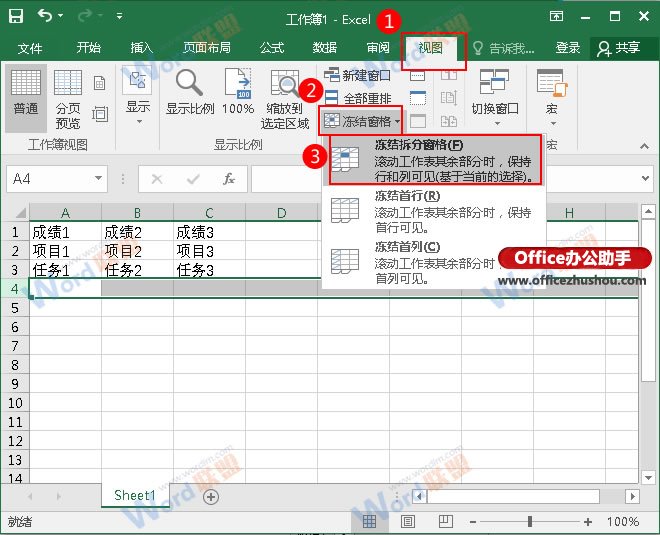Switch to the 开始 tab
The image size is (660, 535).
[x=88, y=48]
